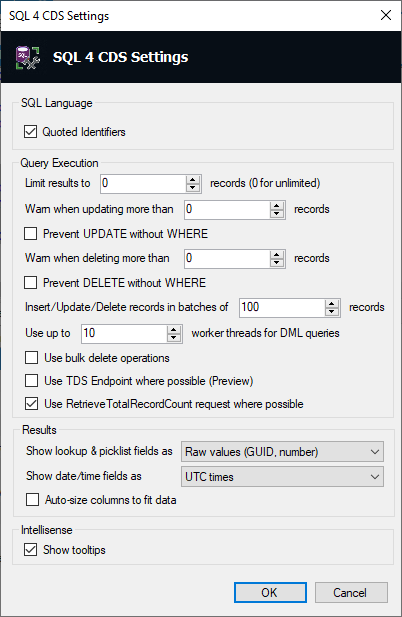Check Auto-size columns to fit data

[32, 500]
